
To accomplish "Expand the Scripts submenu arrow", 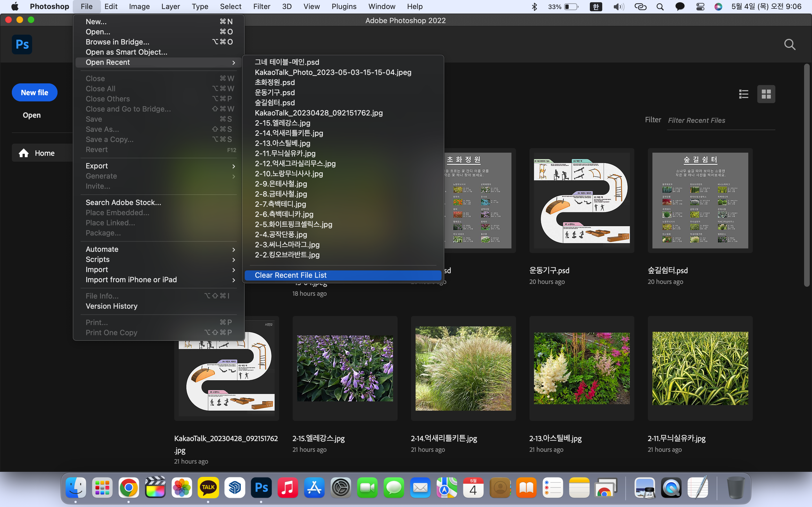I will (233, 259).
